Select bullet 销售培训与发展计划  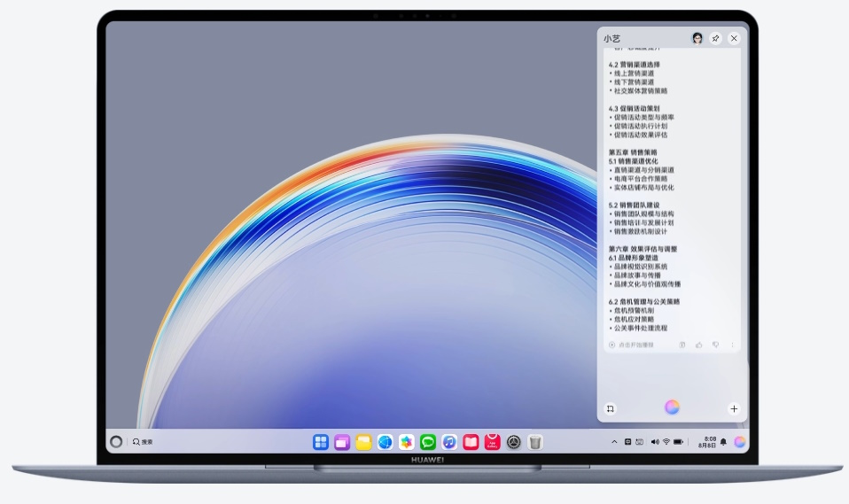click(643, 222)
